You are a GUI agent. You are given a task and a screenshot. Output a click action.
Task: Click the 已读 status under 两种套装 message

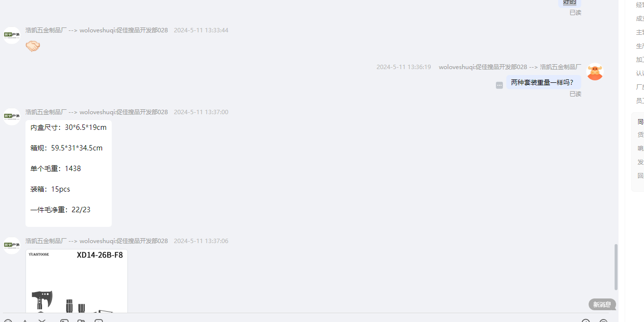(575, 94)
